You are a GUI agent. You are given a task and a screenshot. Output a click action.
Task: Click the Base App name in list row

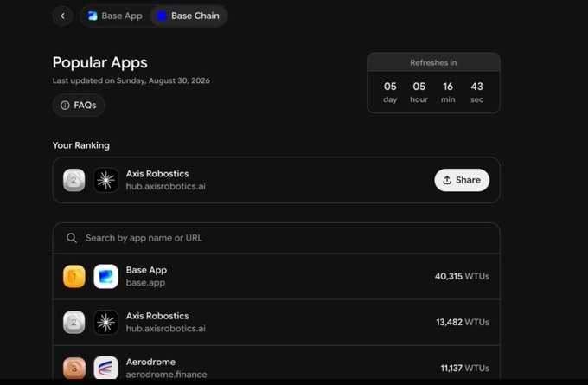coord(147,270)
